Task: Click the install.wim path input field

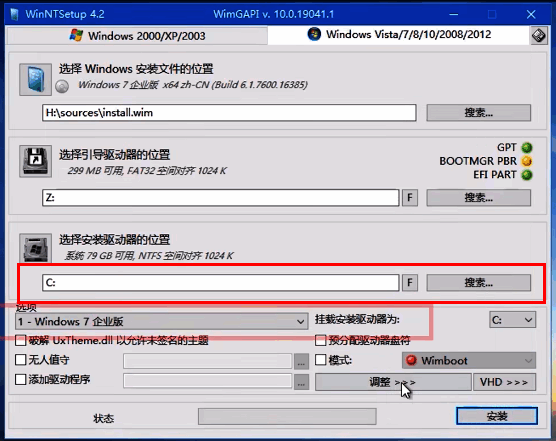Action: (x=229, y=113)
